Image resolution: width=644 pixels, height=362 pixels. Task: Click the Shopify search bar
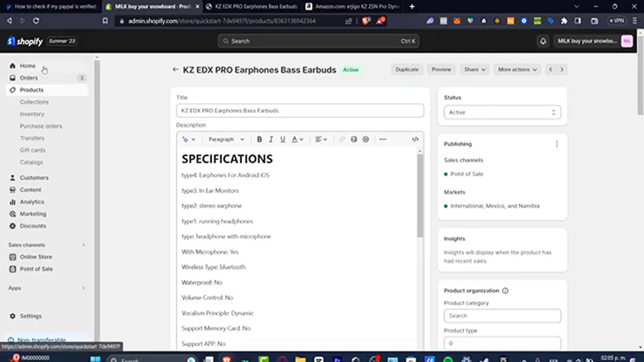(318, 41)
